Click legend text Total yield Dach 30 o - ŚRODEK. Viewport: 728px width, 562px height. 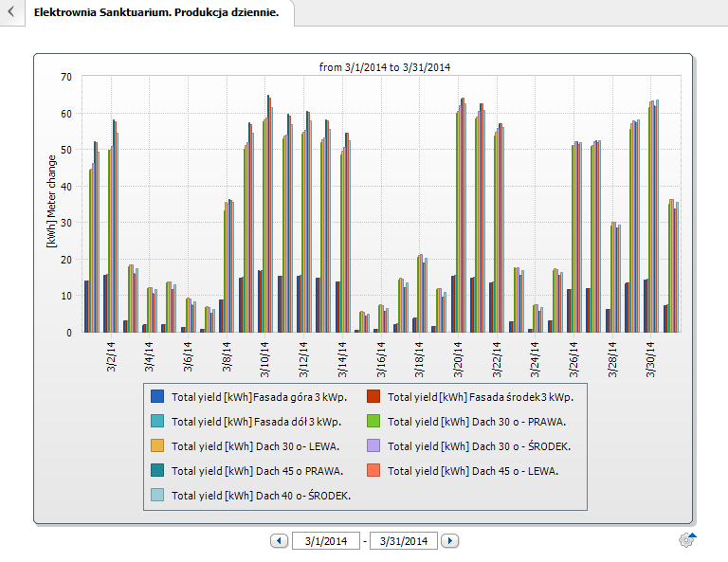tap(479, 446)
